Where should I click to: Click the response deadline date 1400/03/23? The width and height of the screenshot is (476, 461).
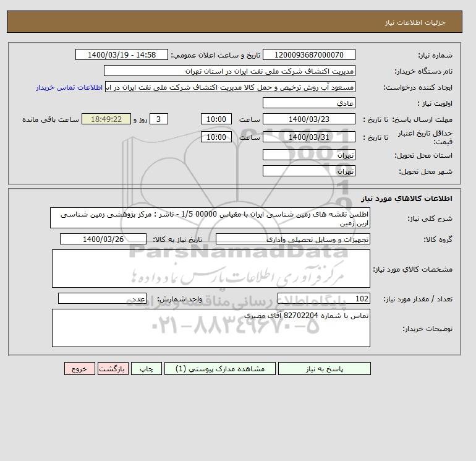click(x=308, y=119)
